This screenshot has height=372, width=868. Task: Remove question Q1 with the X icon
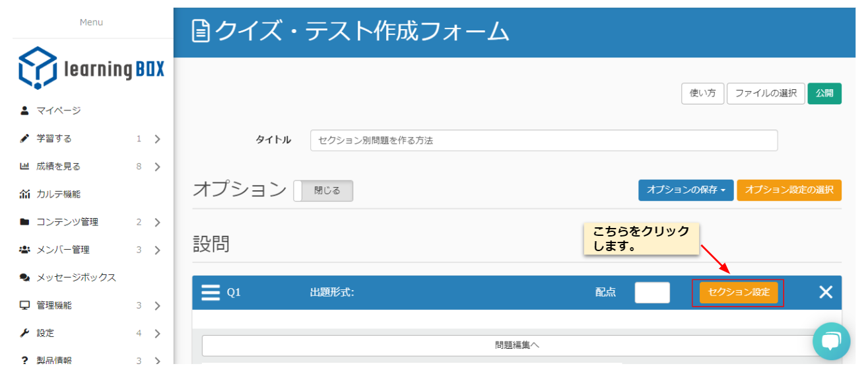(x=825, y=293)
